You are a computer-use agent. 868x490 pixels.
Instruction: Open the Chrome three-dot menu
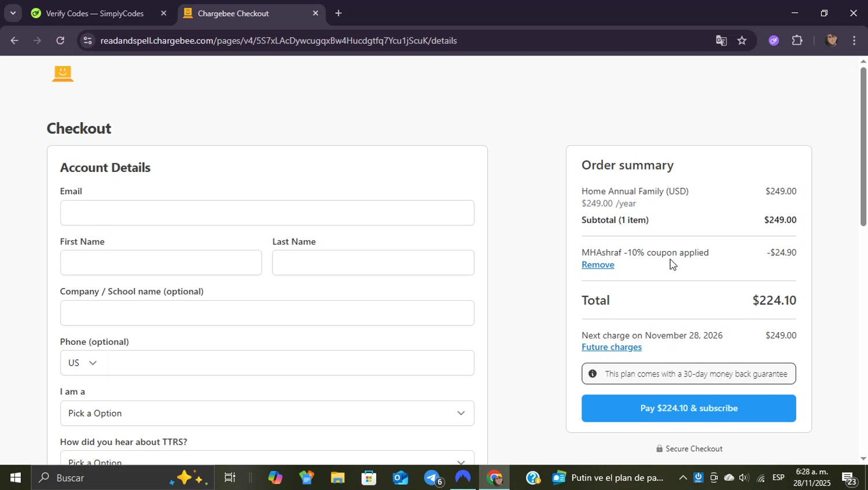pyautogui.click(x=854, y=40)
